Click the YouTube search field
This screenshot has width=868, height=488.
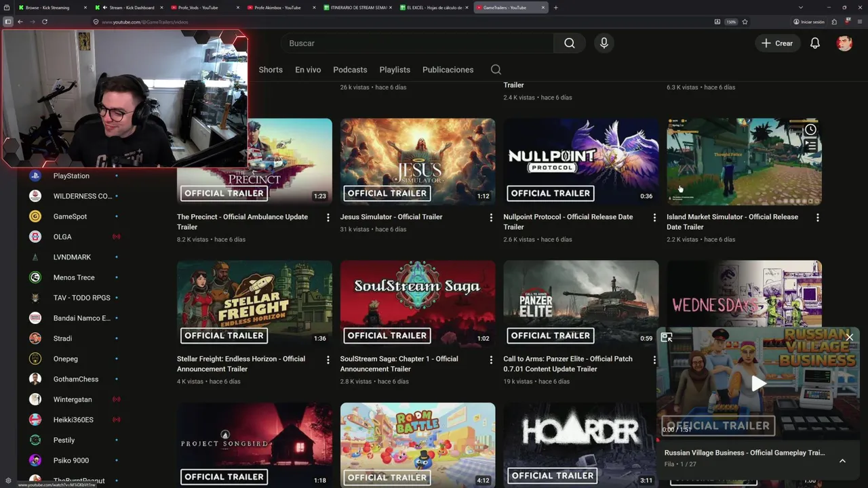[x=417, y=43]
